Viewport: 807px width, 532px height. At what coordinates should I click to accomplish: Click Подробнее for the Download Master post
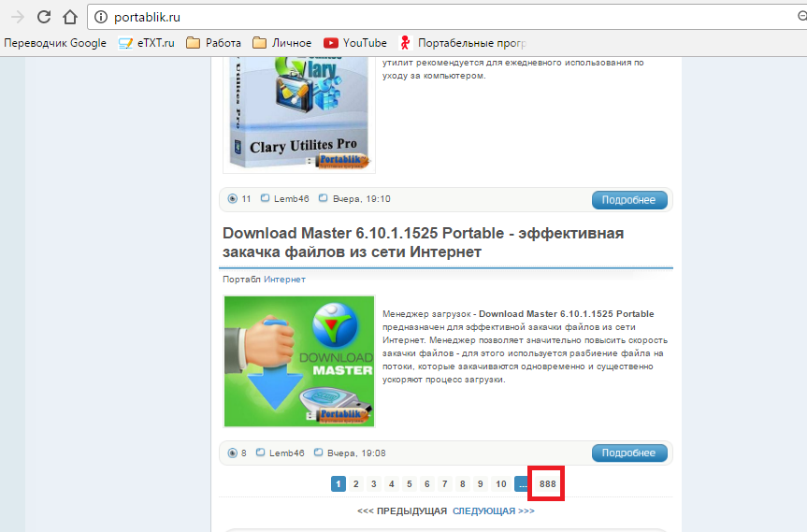[629, 453]
